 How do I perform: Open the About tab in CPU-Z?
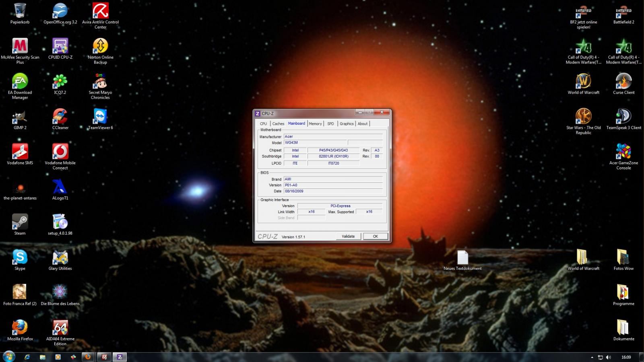tap(363, 124)
